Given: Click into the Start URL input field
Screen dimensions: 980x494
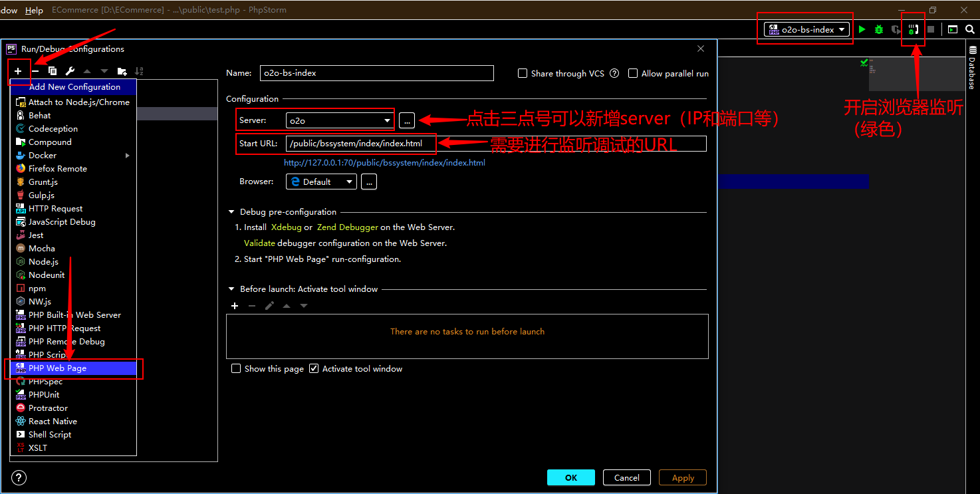Looking at the screenshot, I should [496, 144].
